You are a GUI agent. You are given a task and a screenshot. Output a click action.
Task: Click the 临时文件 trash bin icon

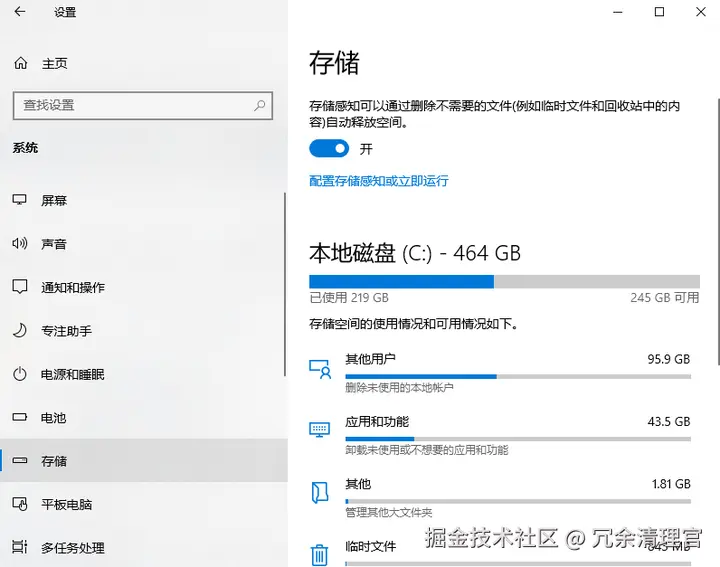(x=319, y=555)
